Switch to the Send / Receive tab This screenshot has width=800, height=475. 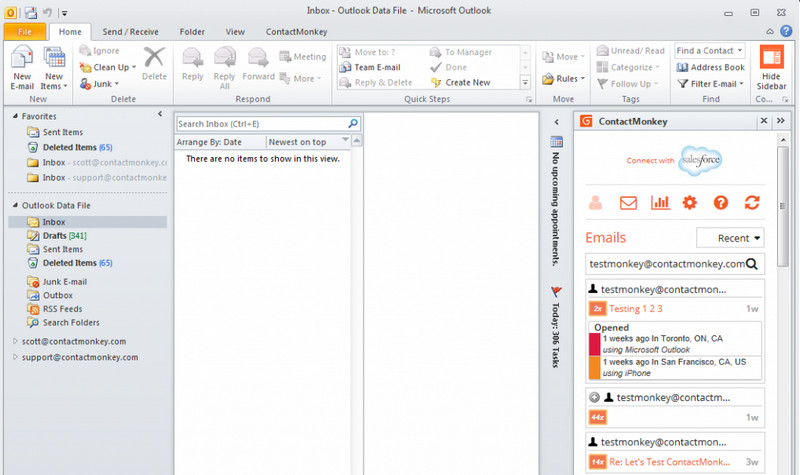130,32
